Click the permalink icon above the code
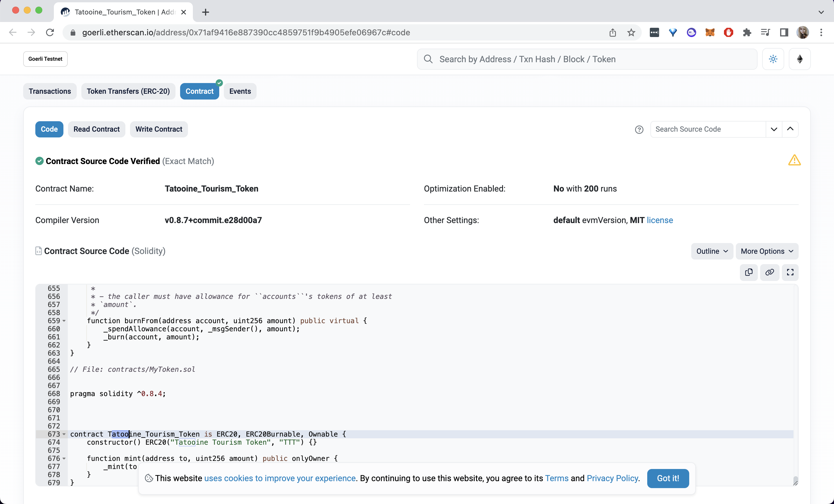This screenshot has width=834, height=504. tap(769, 272)
